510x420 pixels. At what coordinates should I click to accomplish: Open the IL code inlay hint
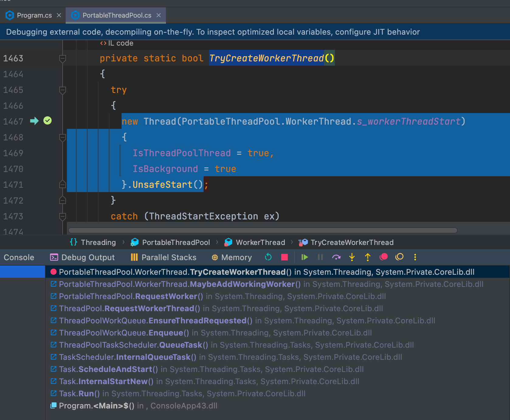click(117, 43)
